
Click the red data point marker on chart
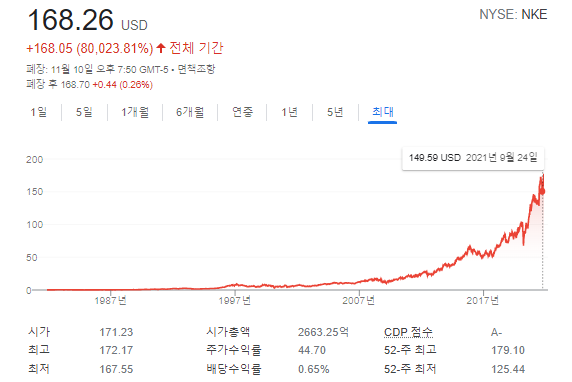point(542,192)
